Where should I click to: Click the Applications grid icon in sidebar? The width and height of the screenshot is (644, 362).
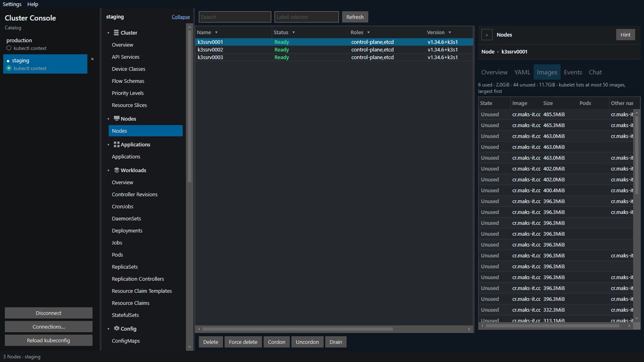pos(116,144)
